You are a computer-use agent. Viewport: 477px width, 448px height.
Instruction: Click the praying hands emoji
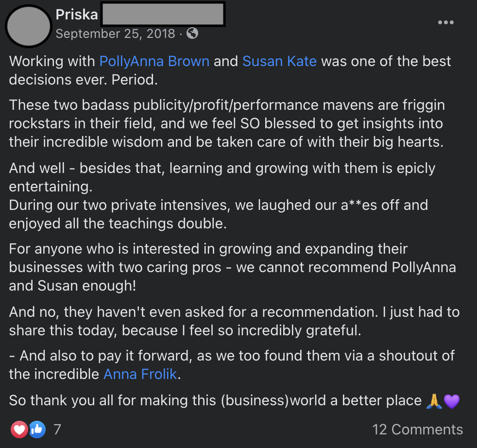434,401
